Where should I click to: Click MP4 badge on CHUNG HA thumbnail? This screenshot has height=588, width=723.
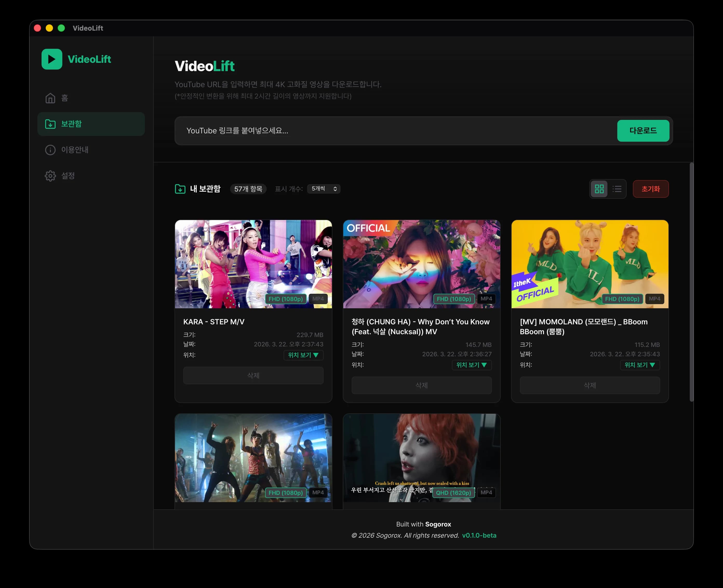pyautogui.click(x=486, y=299)
